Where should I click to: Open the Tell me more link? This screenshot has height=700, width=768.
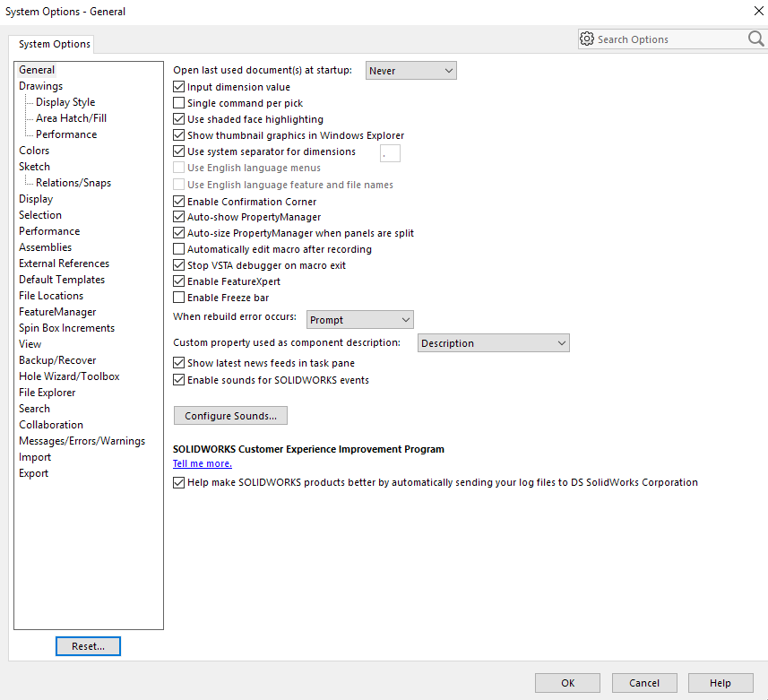click(203, 463)
